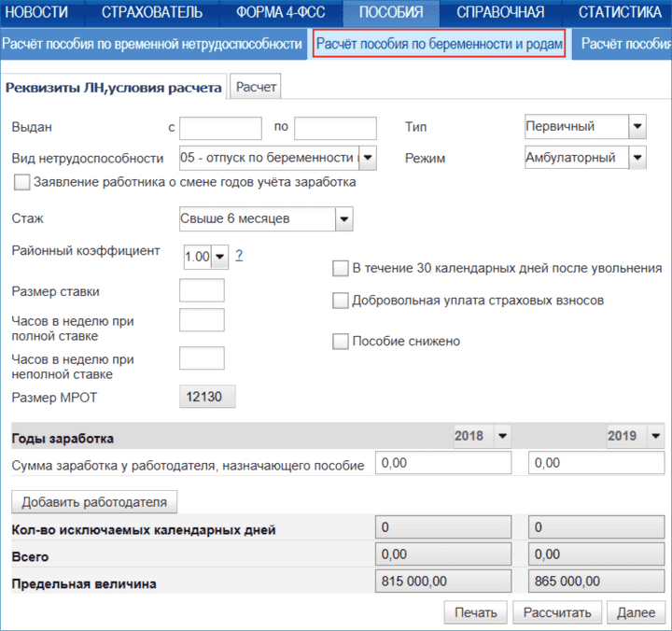This screenshot has height=631, width=672.
Task: Check В течение 30 календарных дней option
Action: (x=341, y=269)
